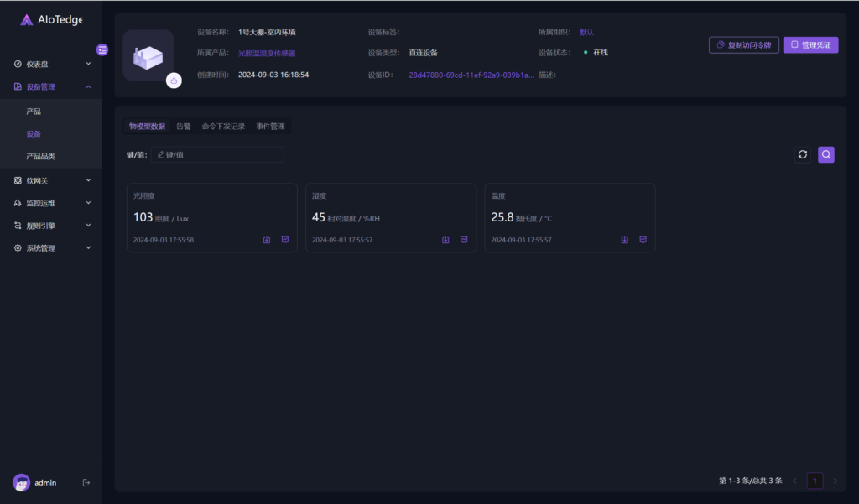Expand the 仪表盘 sidebar menu
This screenshot has width=859, height=504.
pos(51,64)
